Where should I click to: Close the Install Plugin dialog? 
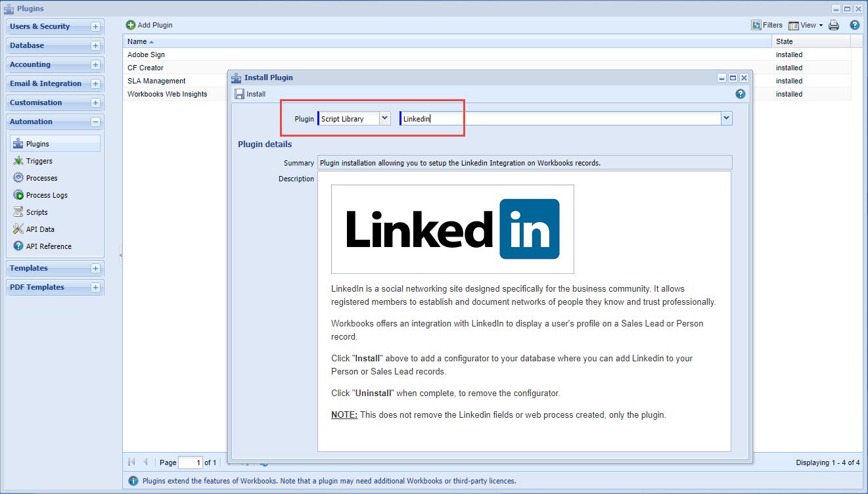pos(744,78)
